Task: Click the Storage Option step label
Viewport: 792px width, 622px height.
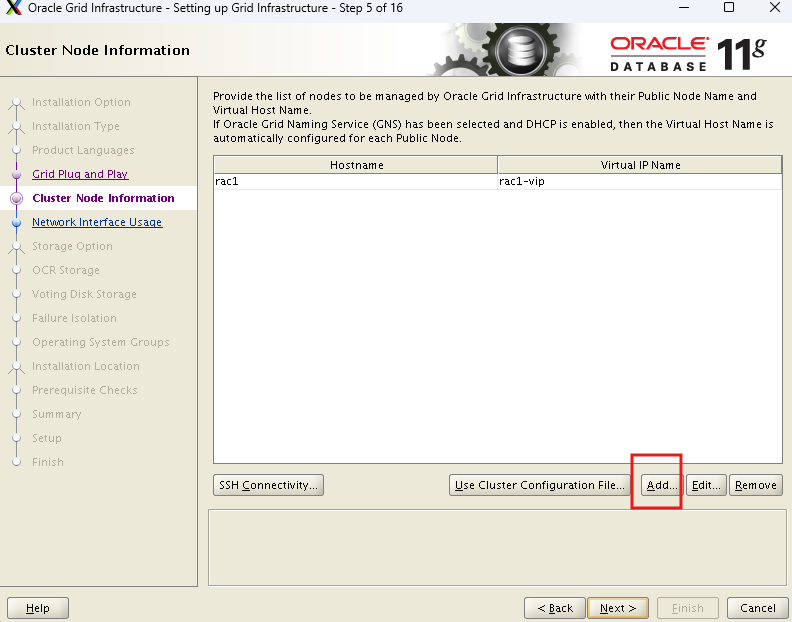Action: (x=72, y=246)
